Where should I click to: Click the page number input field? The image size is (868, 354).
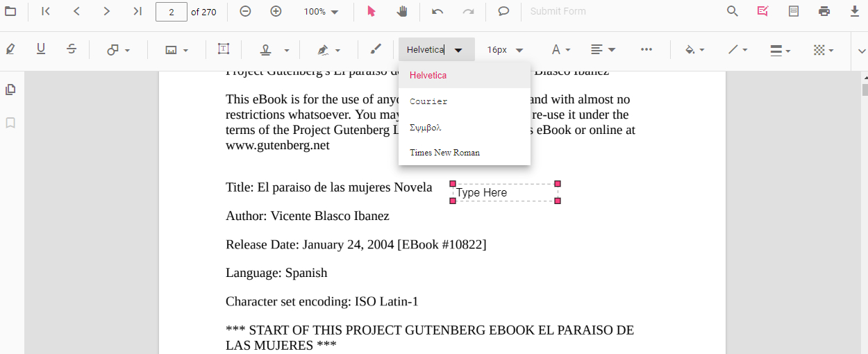pyautogui.click(x=172, y=12)
